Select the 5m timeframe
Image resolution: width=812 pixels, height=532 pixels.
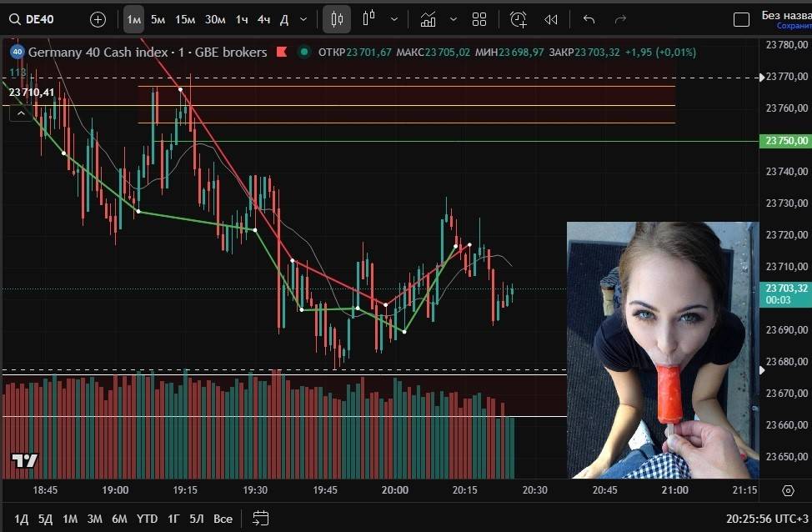[158, 19]
